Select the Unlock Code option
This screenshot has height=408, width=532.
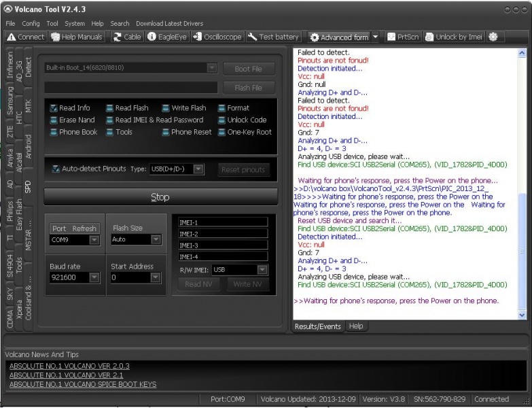tap(221, 120)
